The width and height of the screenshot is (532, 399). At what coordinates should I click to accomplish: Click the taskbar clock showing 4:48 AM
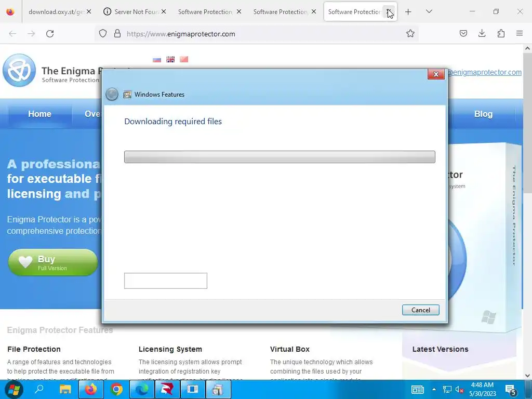pyautogui.click(x=482, y=389)
